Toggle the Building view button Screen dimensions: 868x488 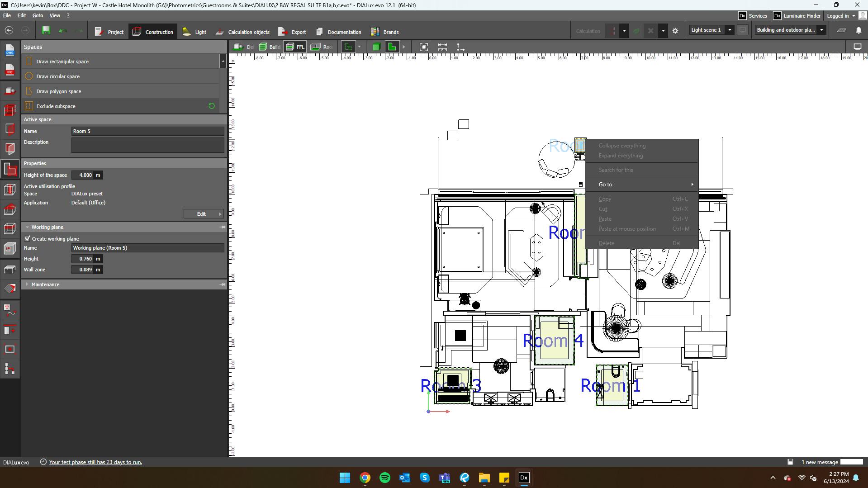270,47
